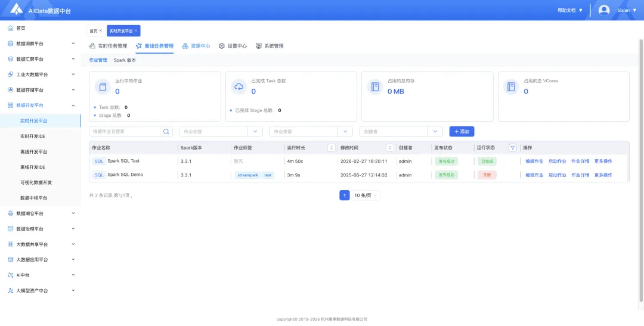This screenshot has width=644, height=326.
Task: Click the 修改时间 sort icon
Action: [390, 148]
